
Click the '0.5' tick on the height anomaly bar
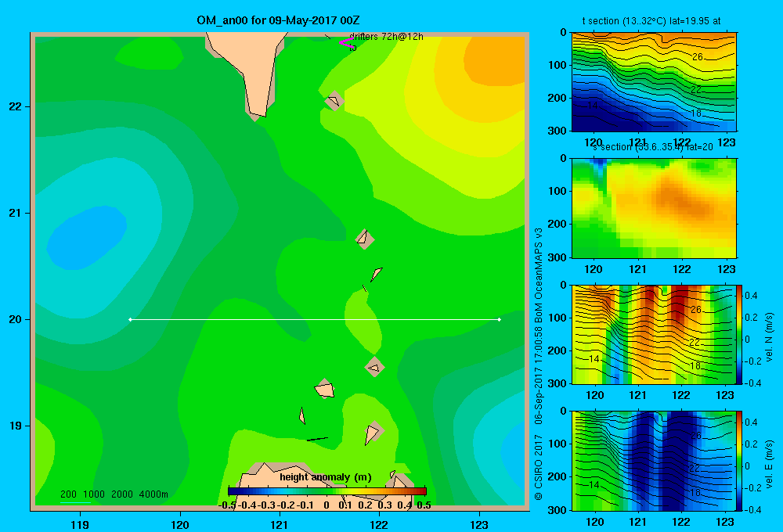point(424,505)
